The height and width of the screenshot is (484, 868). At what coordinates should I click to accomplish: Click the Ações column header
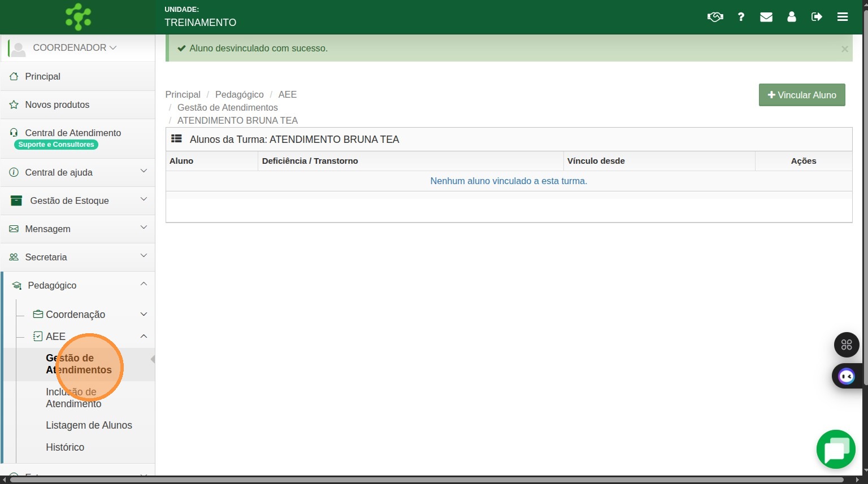coord(804,161)
